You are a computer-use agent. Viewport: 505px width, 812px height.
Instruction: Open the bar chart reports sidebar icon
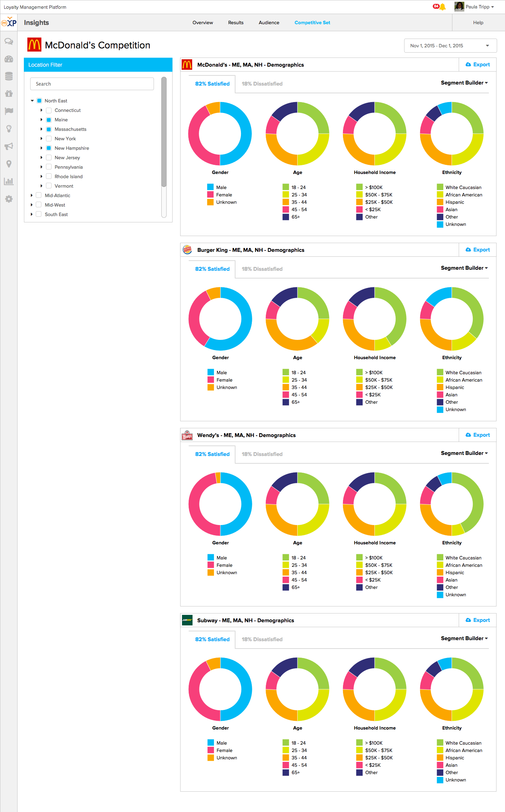[9, 181]
